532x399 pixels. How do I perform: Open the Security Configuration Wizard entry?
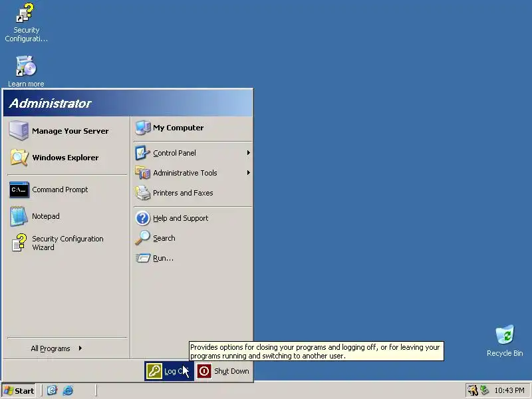coord(66,243)
